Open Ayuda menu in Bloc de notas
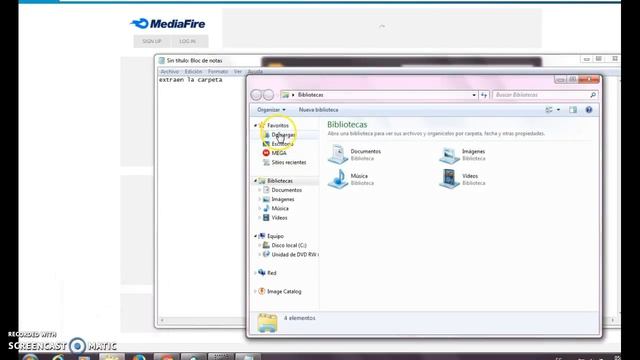 [x=255, y=72]
